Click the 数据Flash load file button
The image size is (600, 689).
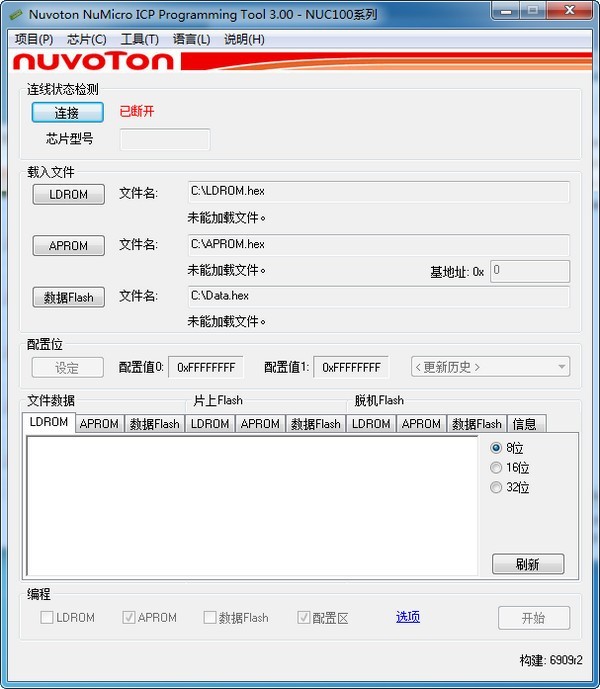click(69, 297)
